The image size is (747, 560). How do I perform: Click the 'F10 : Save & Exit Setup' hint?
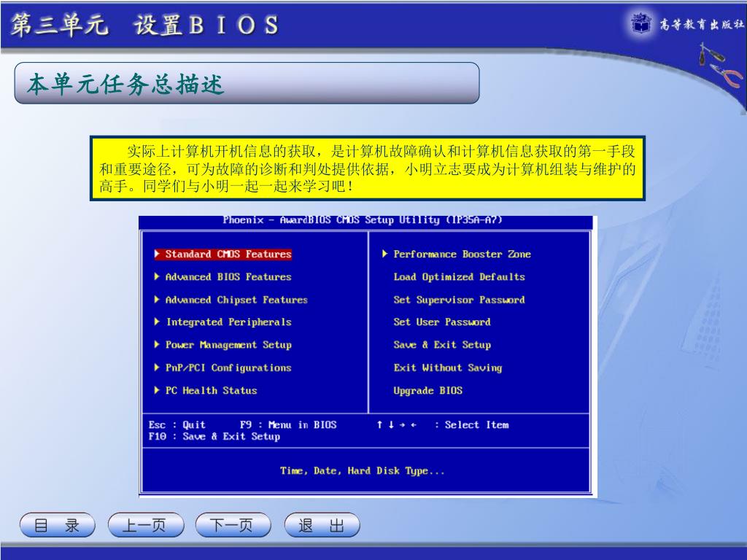214,437
